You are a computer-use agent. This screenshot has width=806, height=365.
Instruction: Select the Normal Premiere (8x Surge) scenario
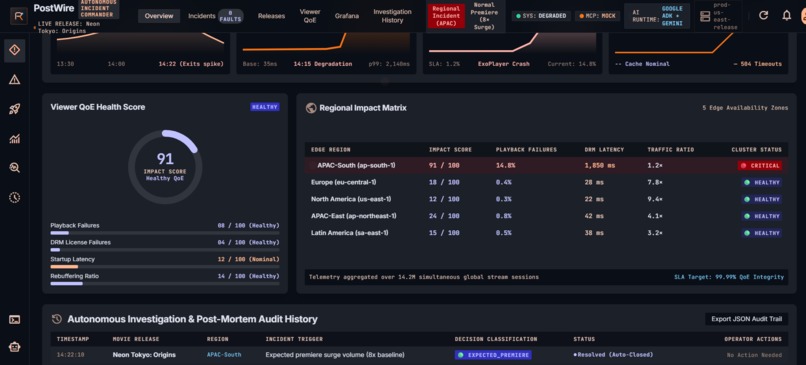(x=485, y=16)
